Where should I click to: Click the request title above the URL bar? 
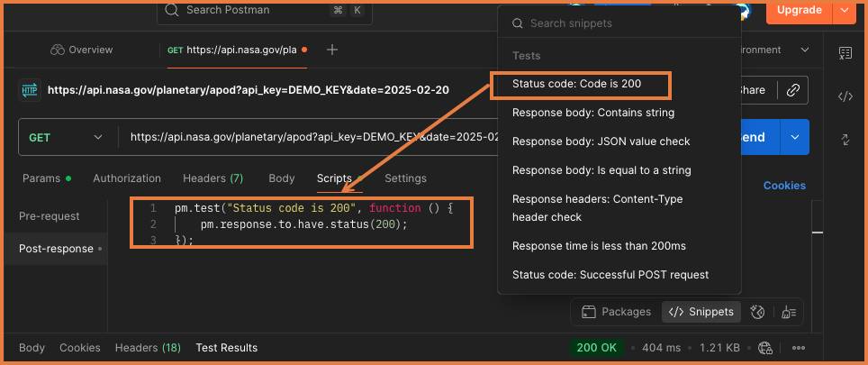point(248,90)
